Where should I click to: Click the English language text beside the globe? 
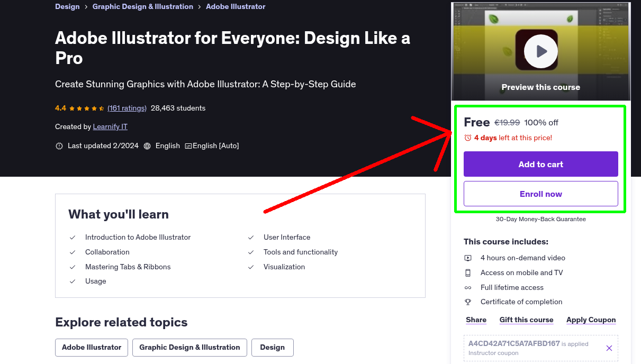click(168, 145)
